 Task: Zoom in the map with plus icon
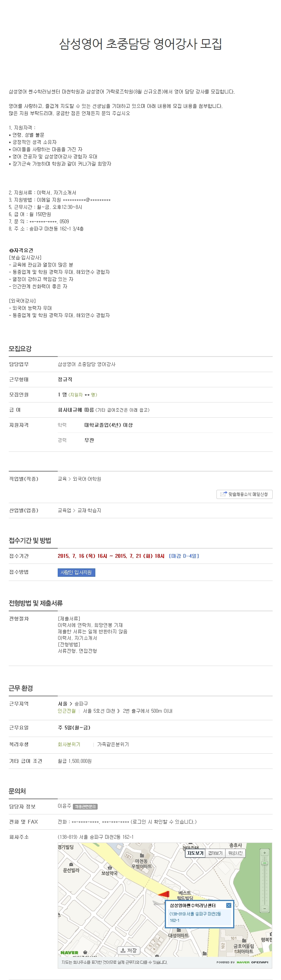click(264, 852)
